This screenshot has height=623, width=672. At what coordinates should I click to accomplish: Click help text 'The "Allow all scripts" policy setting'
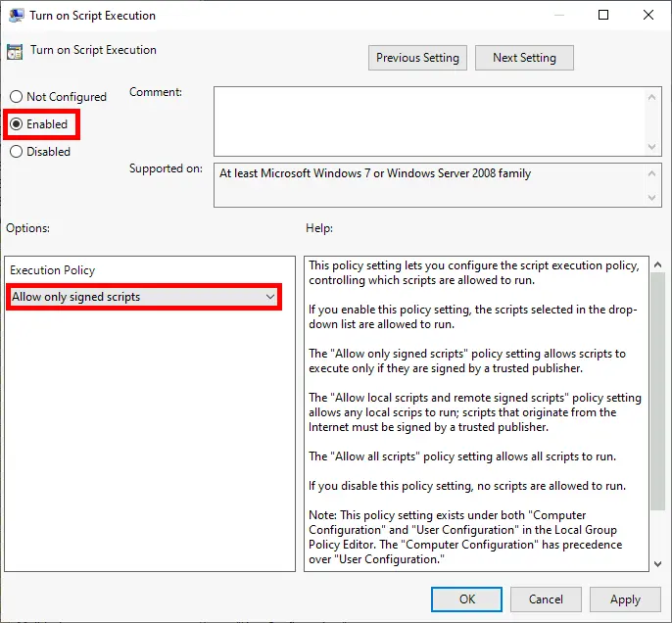pyautogui.click(x=462, y=456)
